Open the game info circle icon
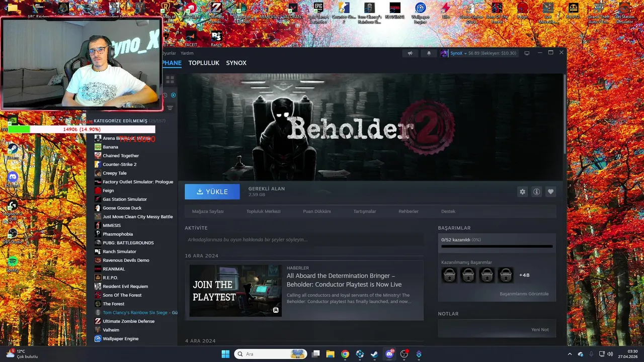 coord(536,192)
